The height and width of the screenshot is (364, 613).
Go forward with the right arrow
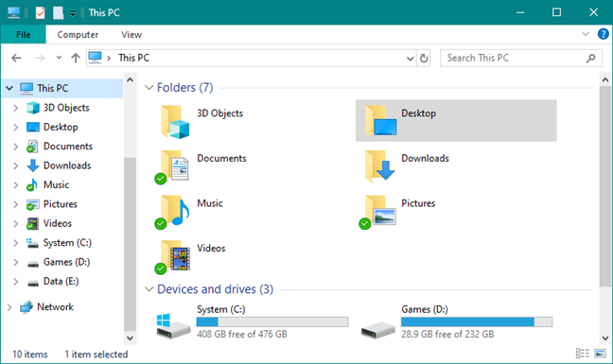pyautogui.click(x=40, y=59)
